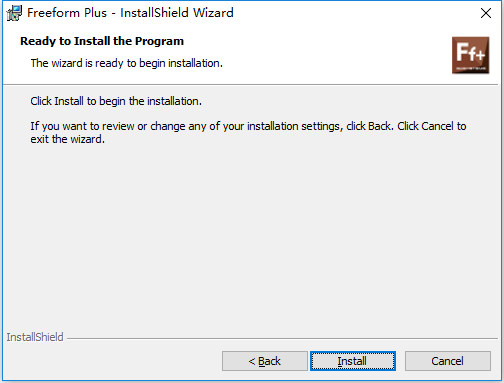Click the 'If you want to review' paragraph

248,132
